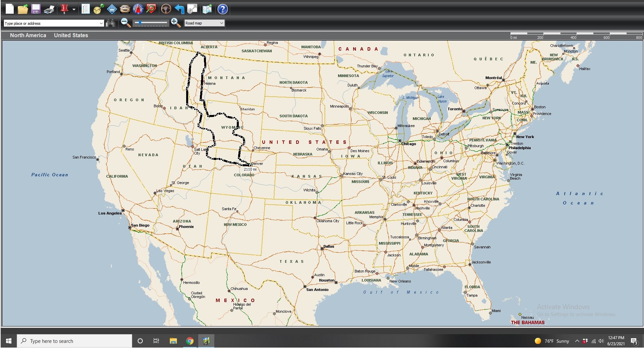Click the Winnipeg city label
This screenshot has width=644, height=362.
point(311,57)
